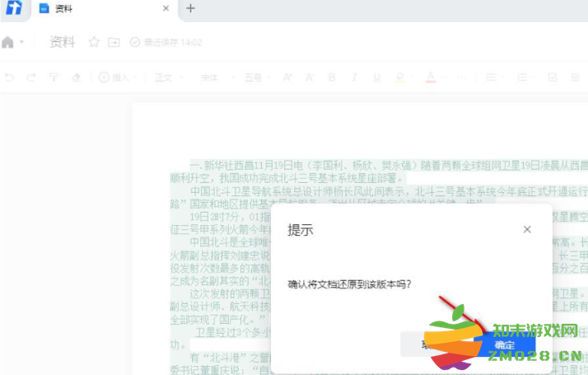Toggle bold formatting
Image resolution: width=588 pixels, height=375 pixels.
tap(332, 77)
